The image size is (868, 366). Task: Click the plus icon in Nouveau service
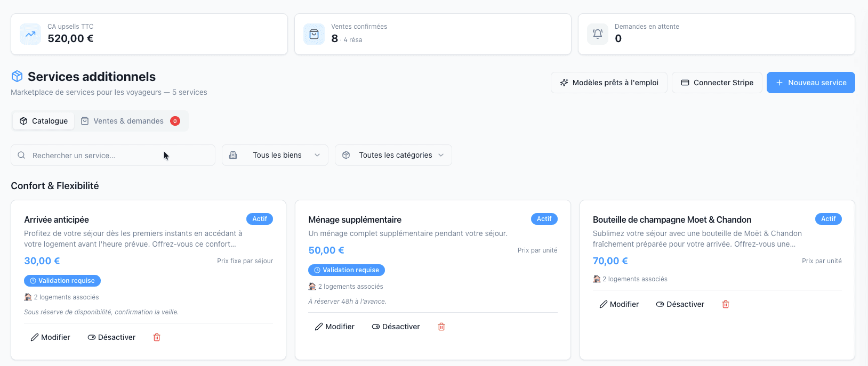pyautogui.click(x=779, y=83)
